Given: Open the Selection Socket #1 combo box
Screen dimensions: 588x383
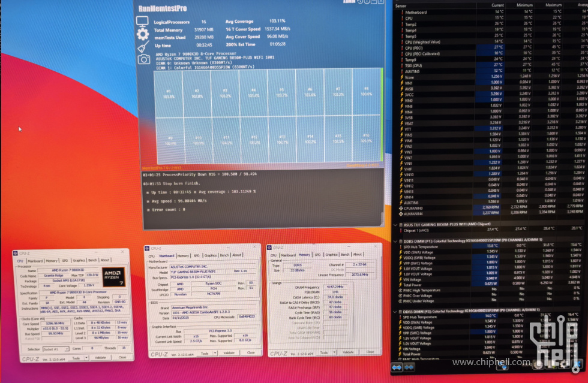Looking at the screenshot, I should pyautogui.click(x=56, y=349).
